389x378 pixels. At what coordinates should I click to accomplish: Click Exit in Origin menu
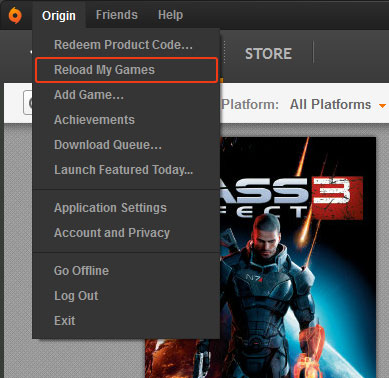(126, 321)
